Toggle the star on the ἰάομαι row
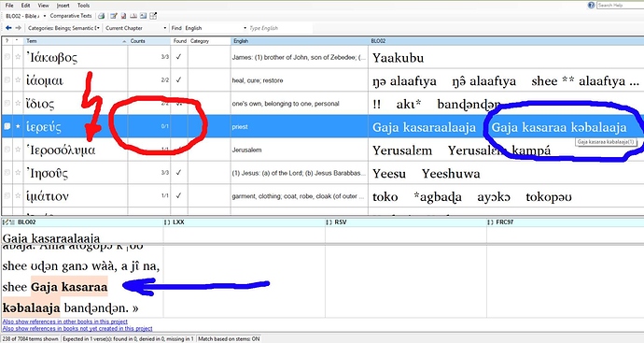 18,80
